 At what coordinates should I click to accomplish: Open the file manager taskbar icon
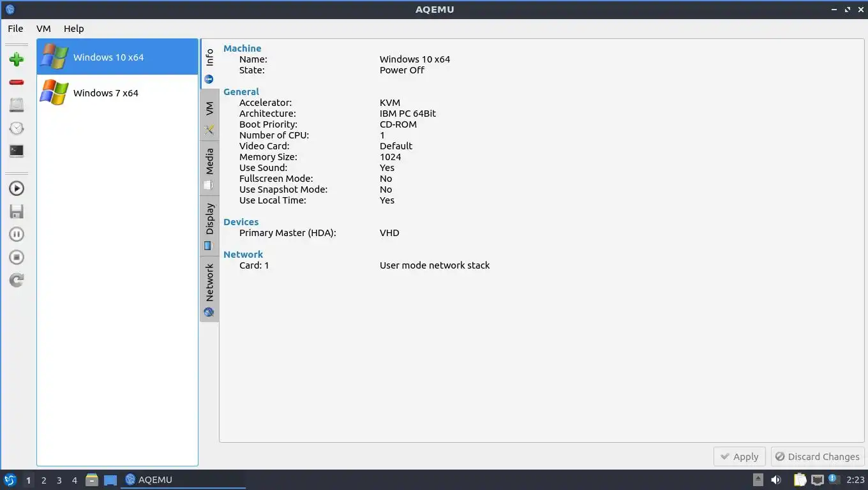tap(92, 480)
